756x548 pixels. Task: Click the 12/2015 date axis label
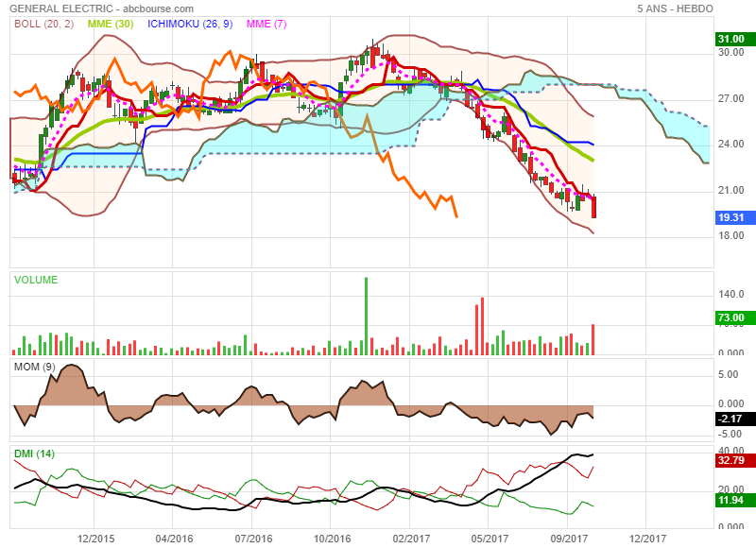click(x=96, y=539)
